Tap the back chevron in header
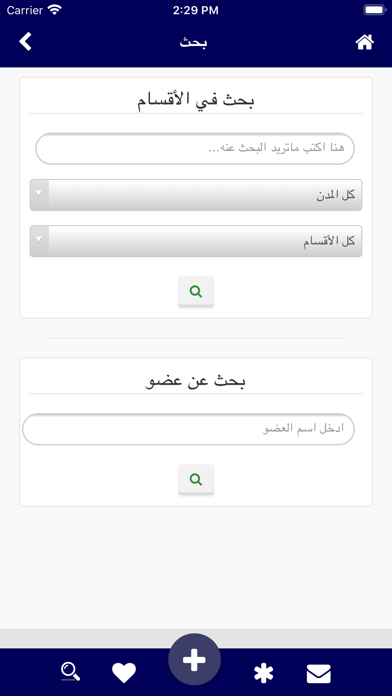 click(26, 42)
